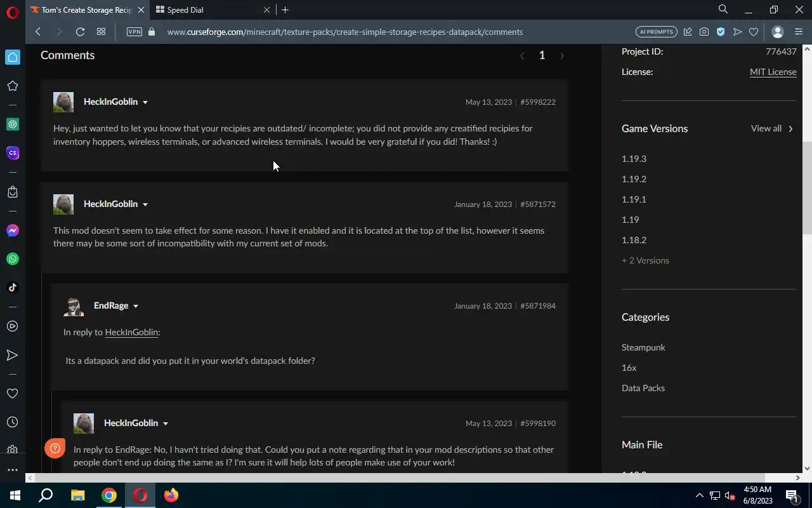Open Messenger in the sidebar
812x508 pixels.
coord(12,231)
